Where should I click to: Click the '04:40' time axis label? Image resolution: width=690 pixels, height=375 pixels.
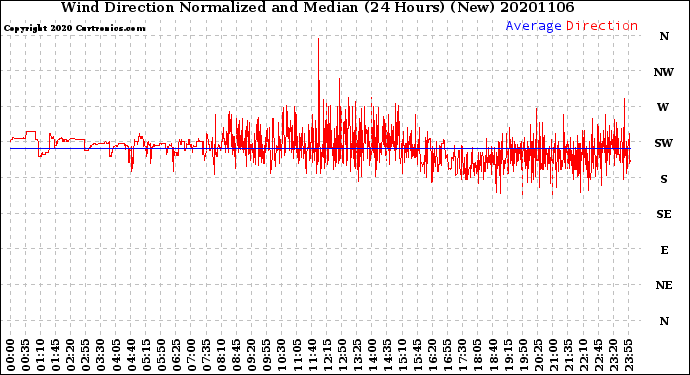click(131, 355)
